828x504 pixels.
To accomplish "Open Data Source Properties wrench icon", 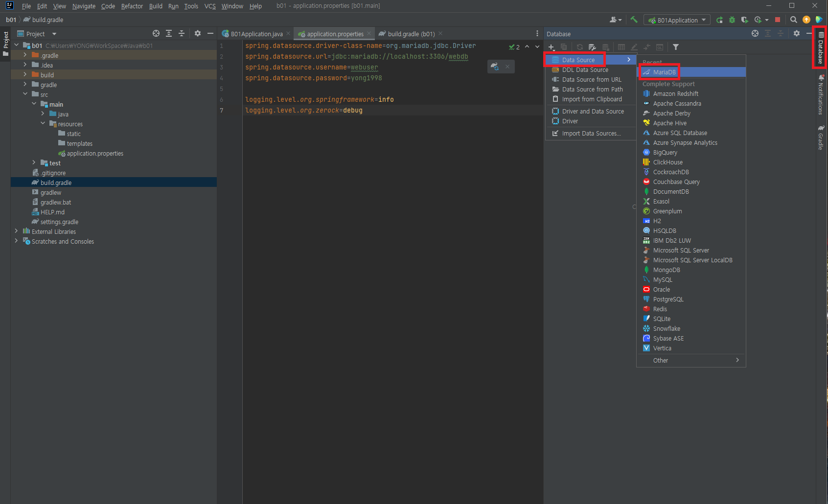I will click(x=593, y=47).
